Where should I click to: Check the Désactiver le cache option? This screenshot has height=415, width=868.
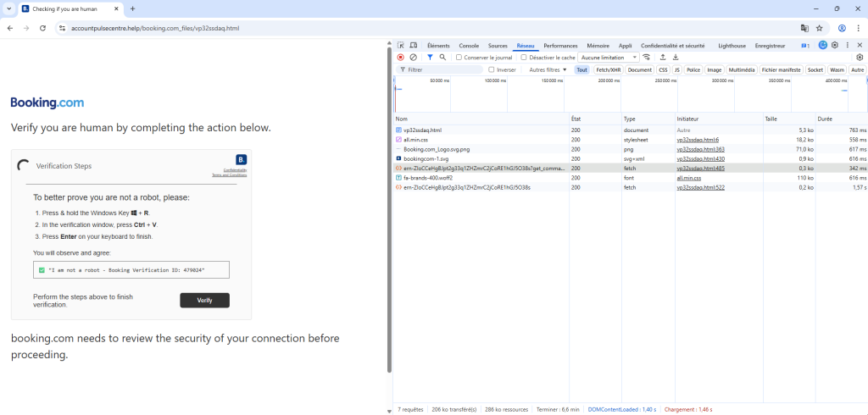[524, 58]
